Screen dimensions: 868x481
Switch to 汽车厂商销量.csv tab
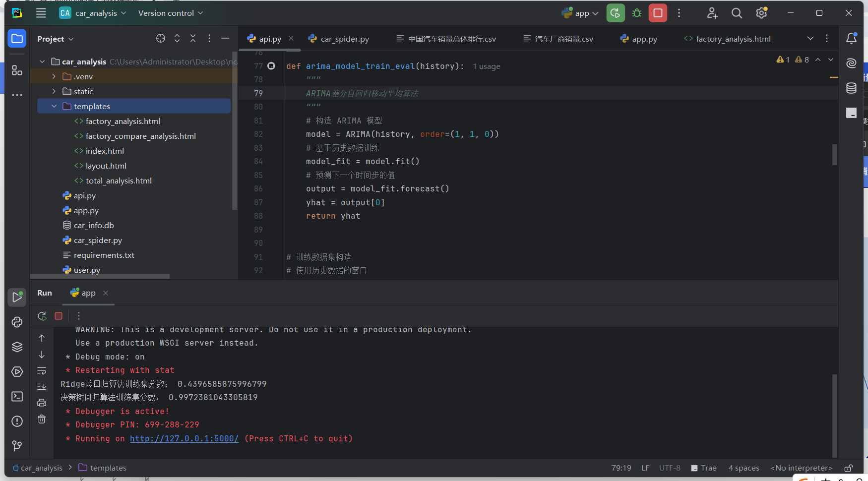(x=558, y=39)
